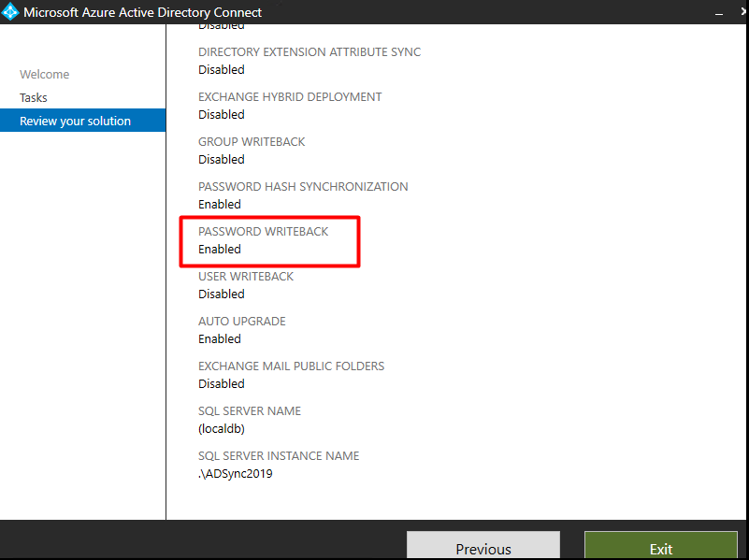Click Directory Extension Attribute Sync label

310,52
